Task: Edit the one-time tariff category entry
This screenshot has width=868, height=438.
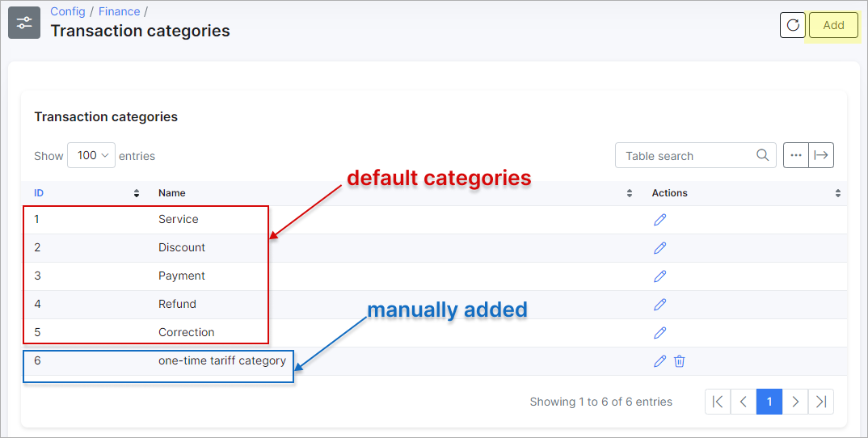Action: coord(659,361)
